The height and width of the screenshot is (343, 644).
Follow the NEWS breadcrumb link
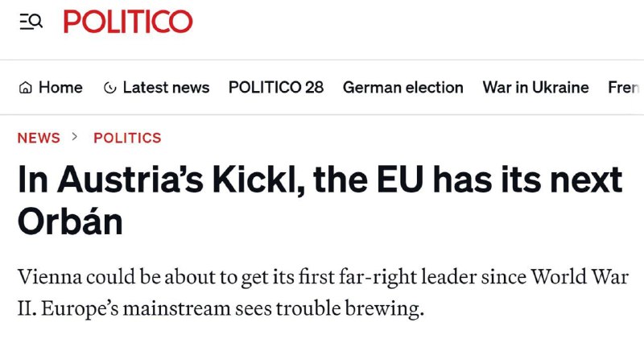[x=39, y=138]
